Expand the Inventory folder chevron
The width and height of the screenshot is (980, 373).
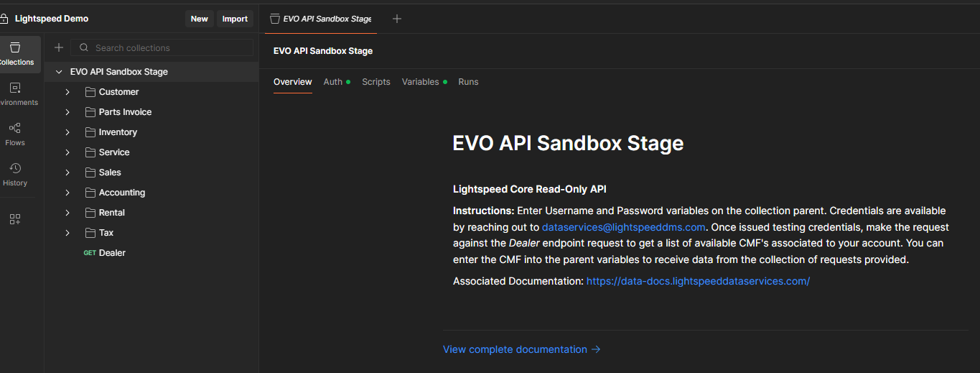pos(67,132)
